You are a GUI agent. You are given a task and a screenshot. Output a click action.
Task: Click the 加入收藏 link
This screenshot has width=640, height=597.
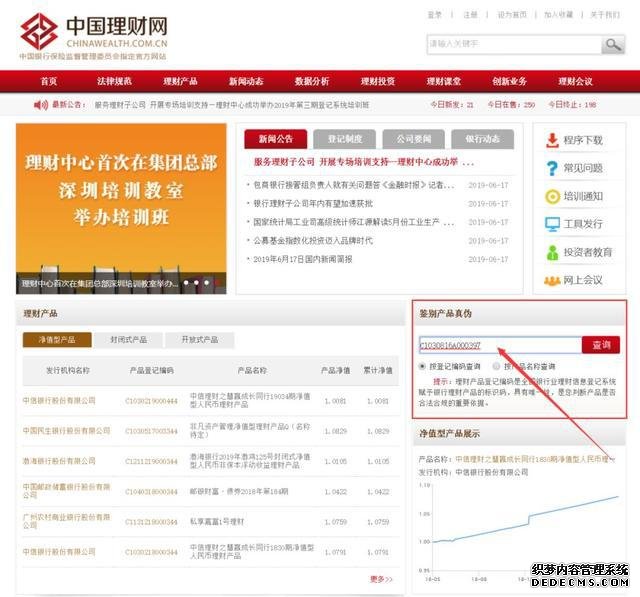point(558,15)
